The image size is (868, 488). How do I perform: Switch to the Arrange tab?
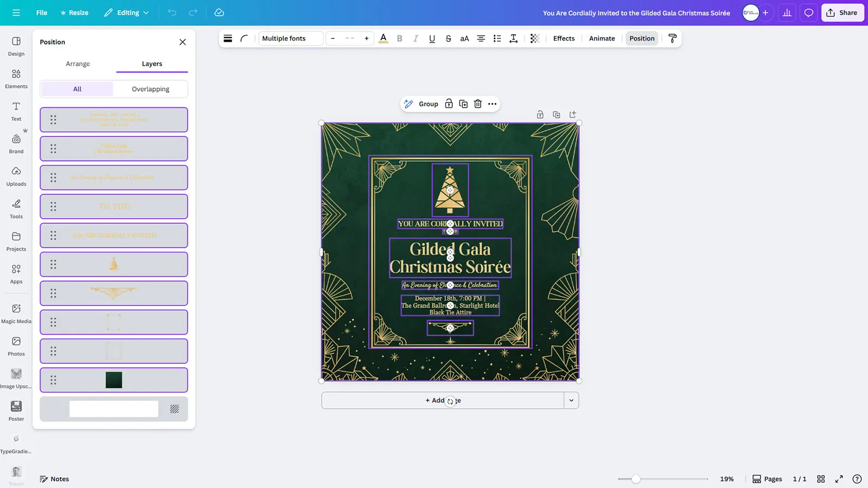pos(78,64)
